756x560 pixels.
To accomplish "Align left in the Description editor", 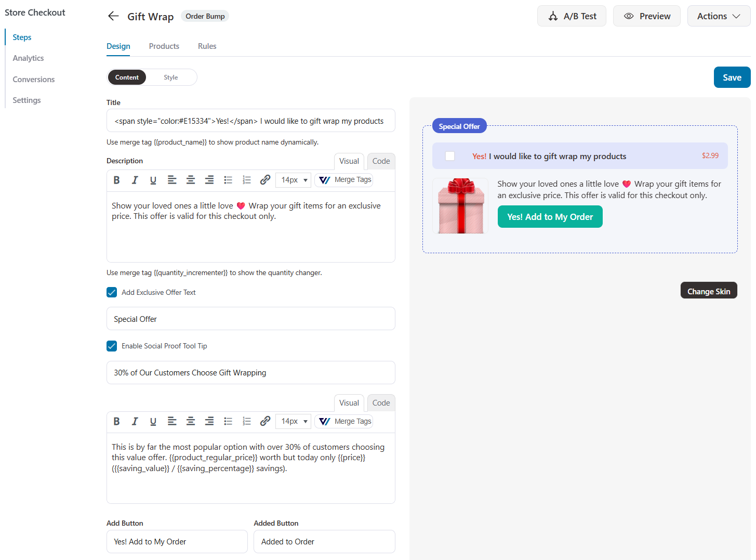I will coord(172,180).
